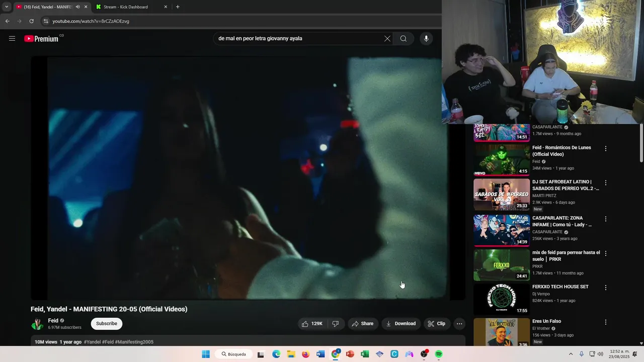Screen dimensions: 644x362
Task: Click the address bar URL
Action: click(91, 21)
